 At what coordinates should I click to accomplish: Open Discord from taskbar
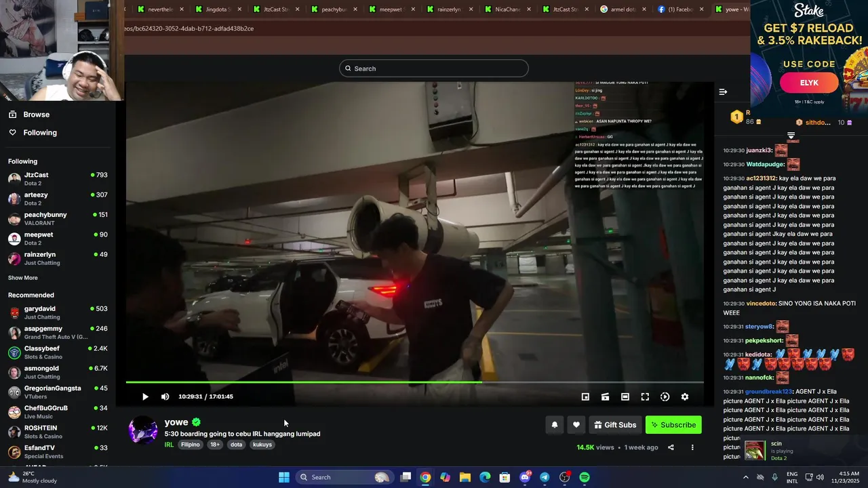(x=525, y=477)
